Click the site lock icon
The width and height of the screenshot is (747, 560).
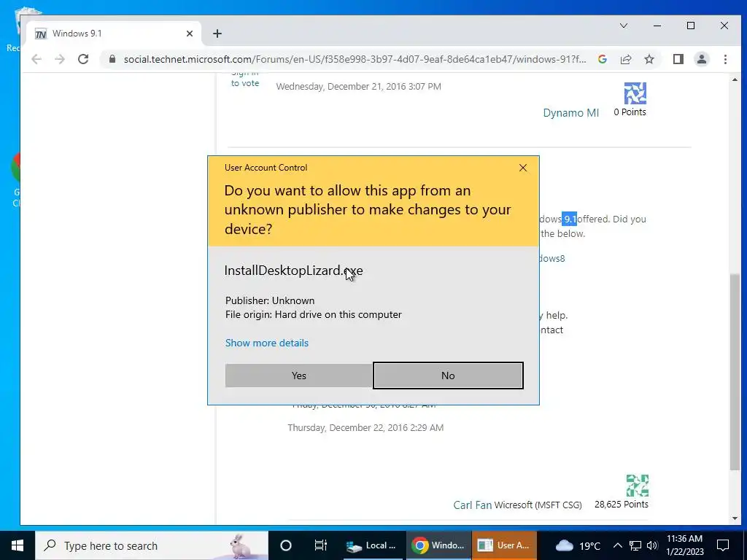[112, 59]
